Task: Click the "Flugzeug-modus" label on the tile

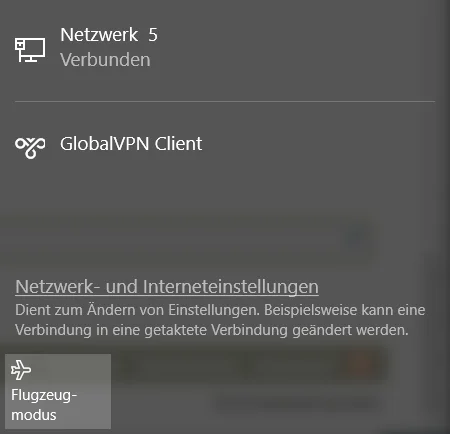Action: (x=44, y=405)
